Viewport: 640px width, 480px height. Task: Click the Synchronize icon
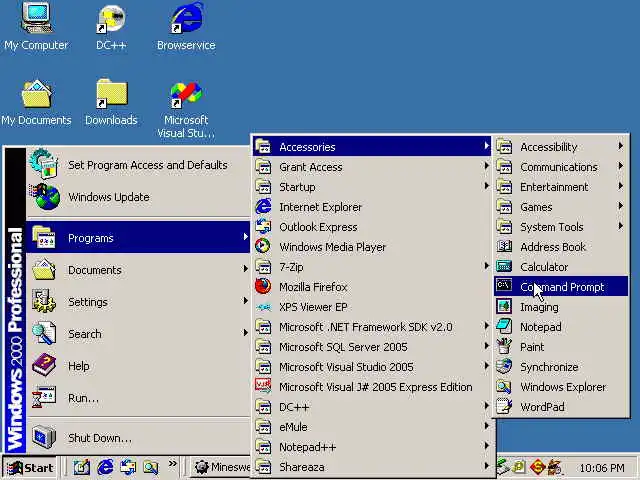pos(504,366)
